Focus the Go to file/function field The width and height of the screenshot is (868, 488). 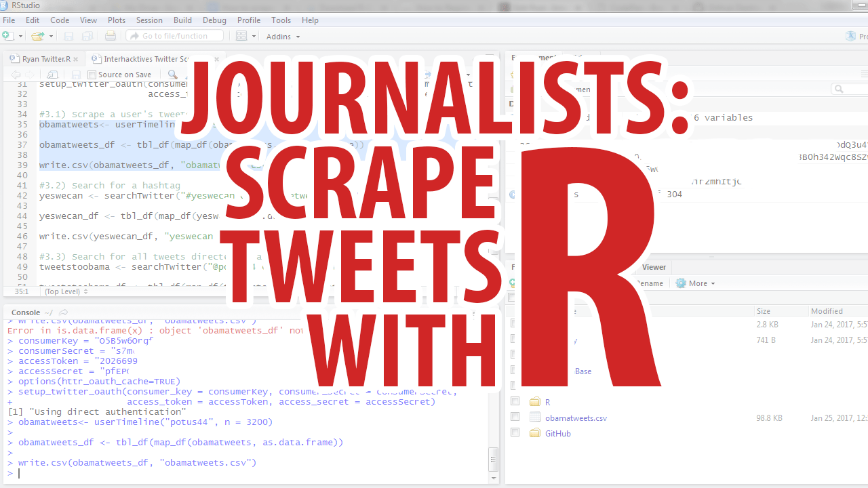point(174,36)
